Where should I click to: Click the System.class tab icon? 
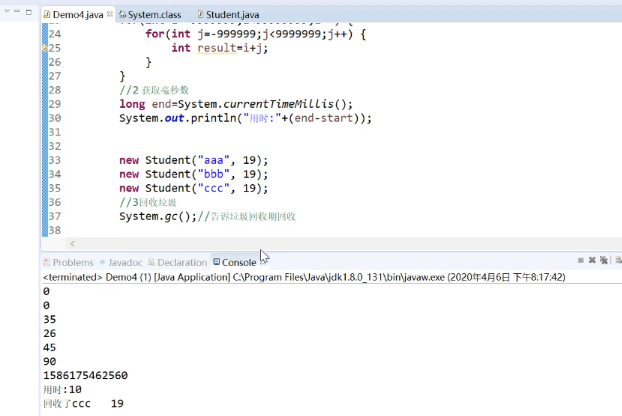coord(123,15)
